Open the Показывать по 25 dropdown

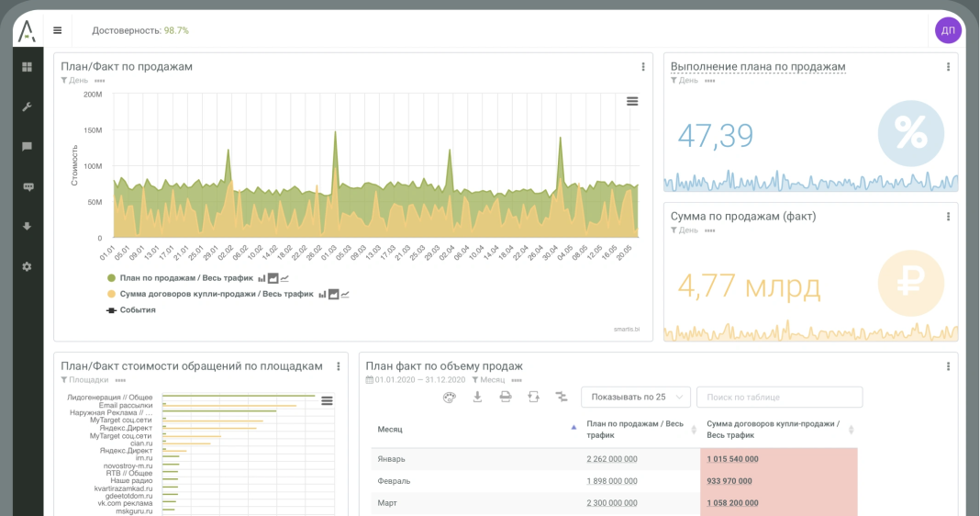635,397
